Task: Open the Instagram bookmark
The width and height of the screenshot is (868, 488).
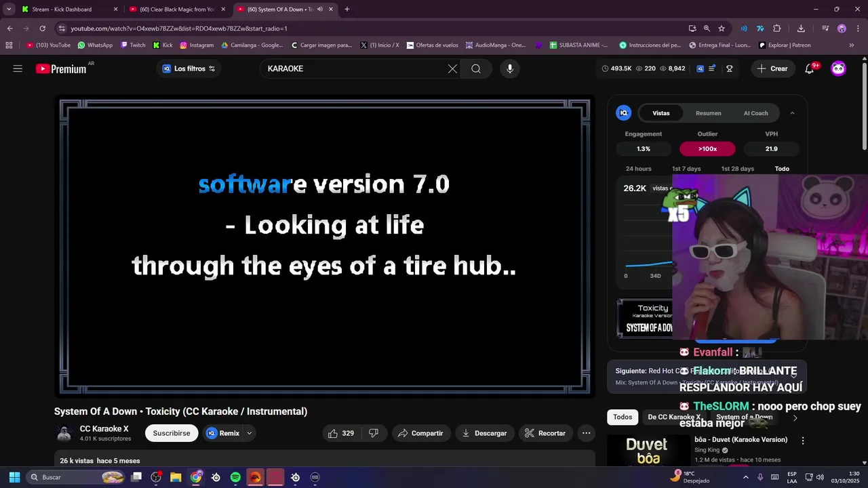Action: pyautogui.click(x=197, y=45)
